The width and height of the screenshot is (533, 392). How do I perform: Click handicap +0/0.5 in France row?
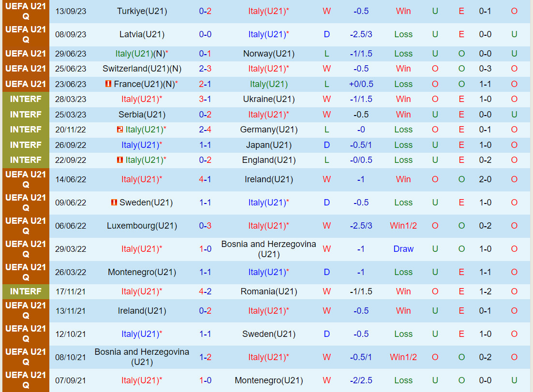pyautogui.click(x=361, y=84)
